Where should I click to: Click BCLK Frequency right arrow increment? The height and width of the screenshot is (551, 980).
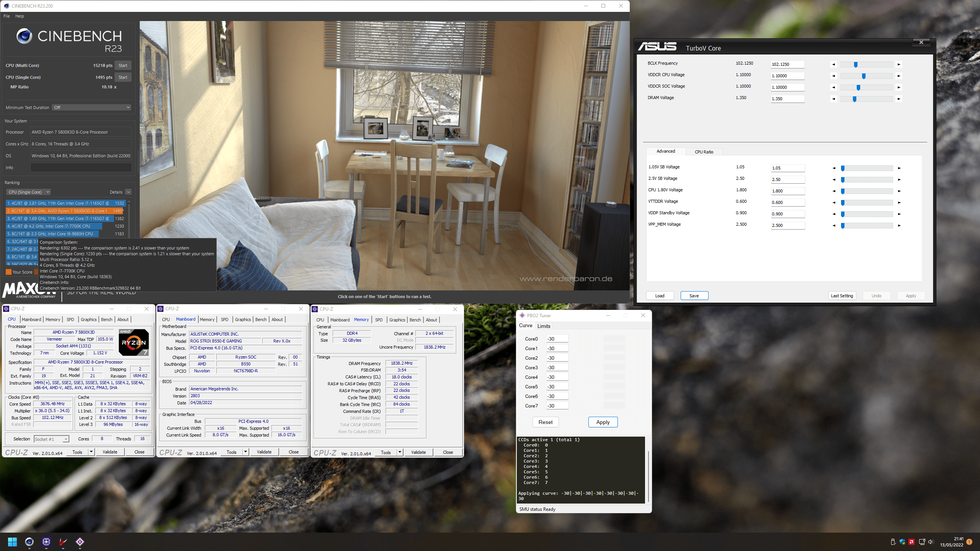point(899,64)
